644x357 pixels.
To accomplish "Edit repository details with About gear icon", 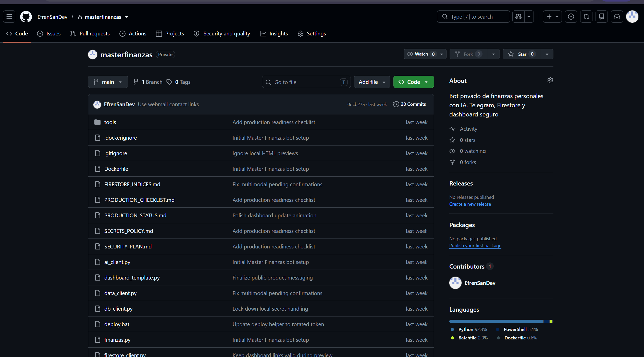I will pos(550,81).
